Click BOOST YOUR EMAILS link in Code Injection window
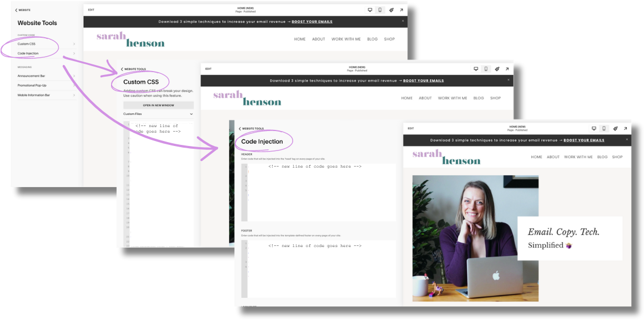 tap(584, 140)
